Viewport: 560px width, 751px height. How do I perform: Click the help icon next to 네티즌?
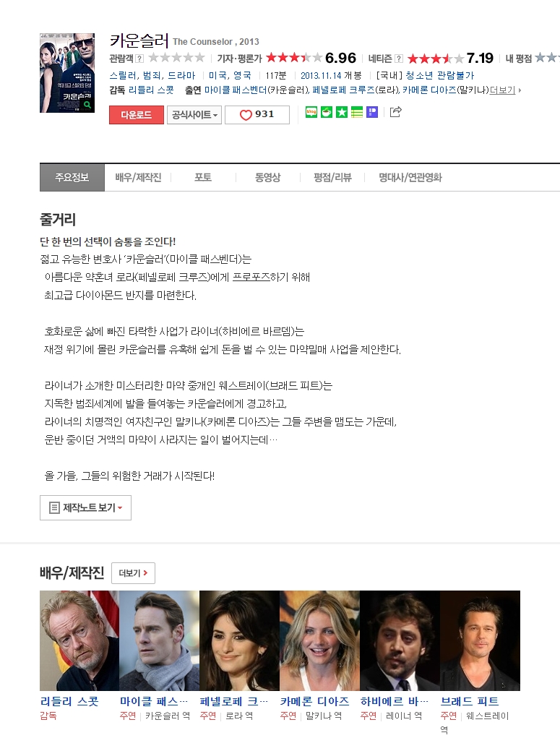click(399, 59)
